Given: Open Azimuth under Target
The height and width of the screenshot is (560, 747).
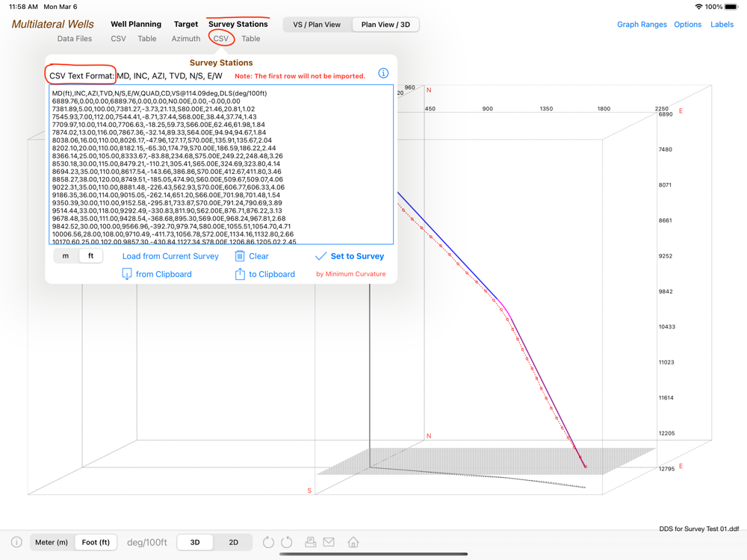Looking at the screenshot, I should (186, 39).
